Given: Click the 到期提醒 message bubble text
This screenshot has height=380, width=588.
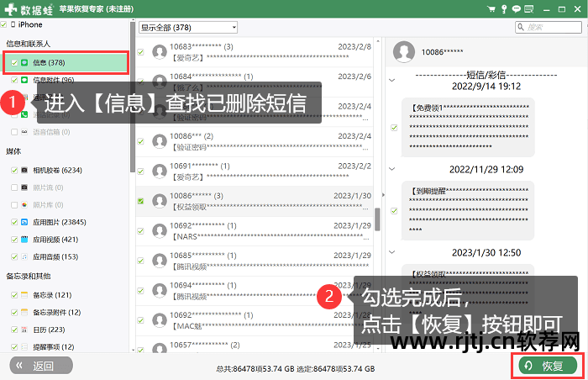Looking at the screenshot, I should click(x=469, y=210).
